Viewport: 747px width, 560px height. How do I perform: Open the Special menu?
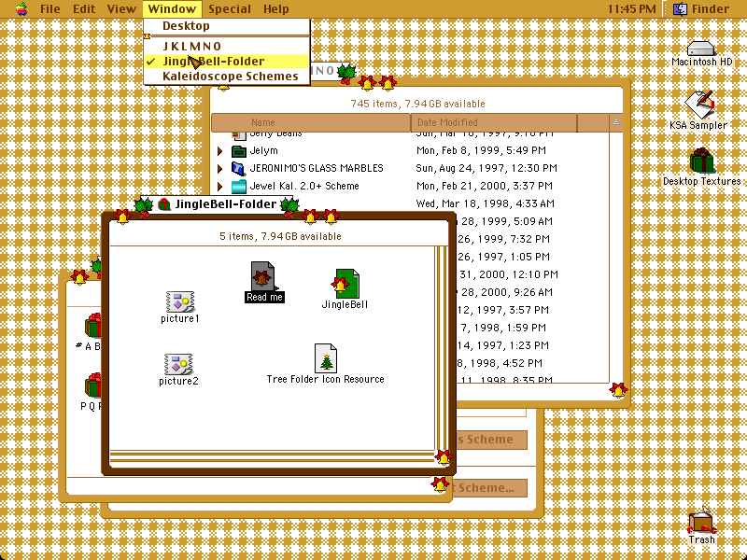[x=229, y=8]
